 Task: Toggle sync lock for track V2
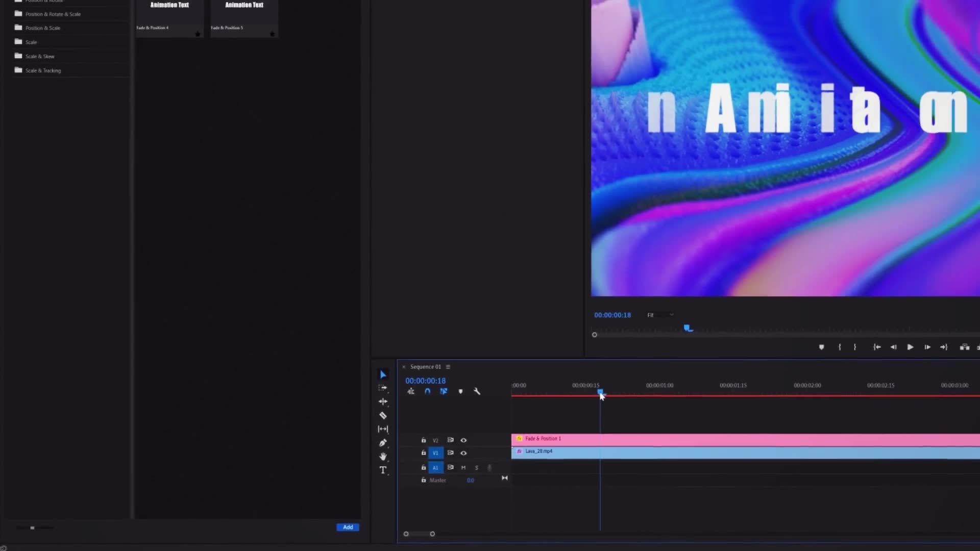click(450, 440)
